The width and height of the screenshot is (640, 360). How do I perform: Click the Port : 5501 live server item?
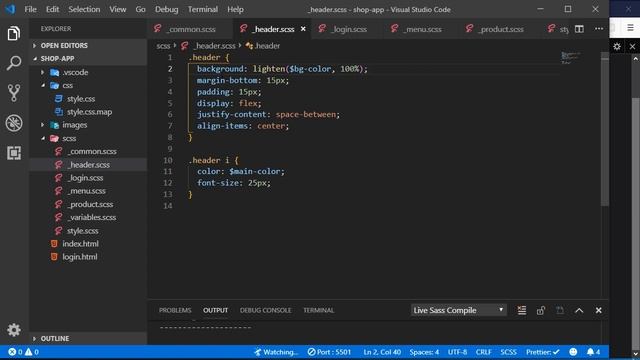coord(329,352)
